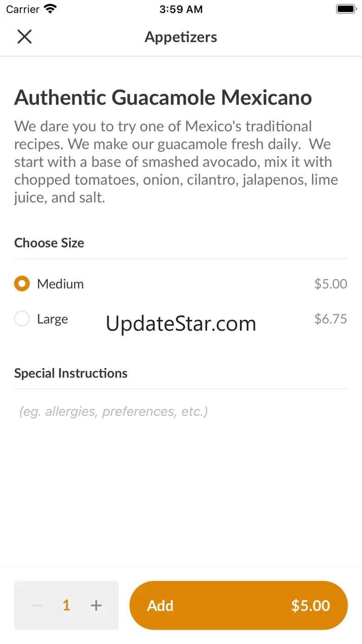Tap the Choose Size section header

coord(49,243)
